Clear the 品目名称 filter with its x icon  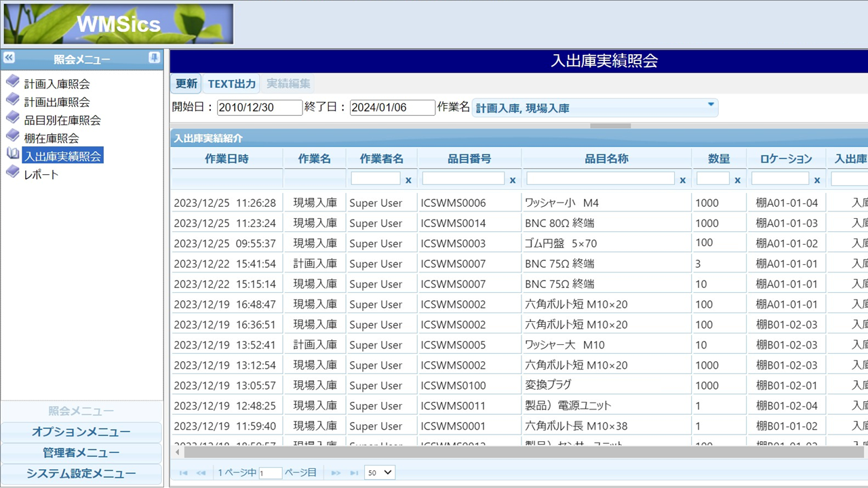coord(683,180)
